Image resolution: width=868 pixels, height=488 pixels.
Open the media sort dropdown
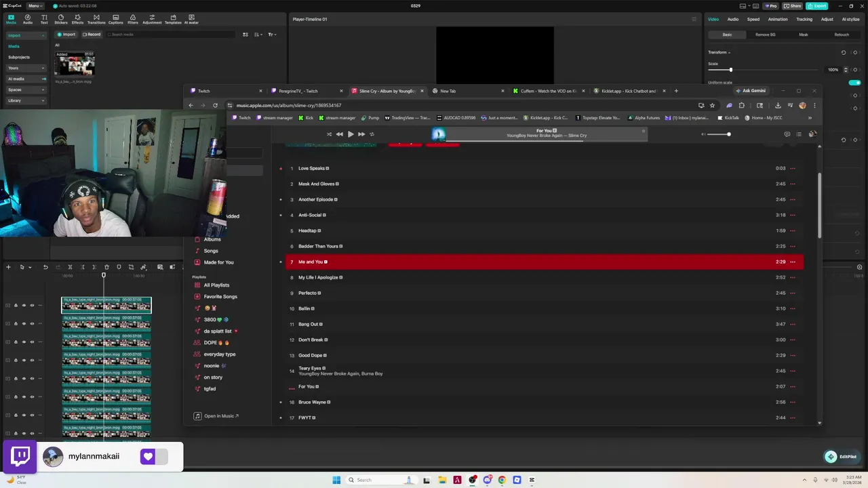coord(258,35)
